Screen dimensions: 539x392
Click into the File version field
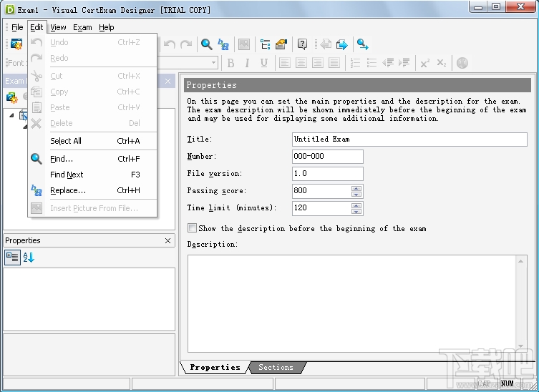[x=328, y=174]
